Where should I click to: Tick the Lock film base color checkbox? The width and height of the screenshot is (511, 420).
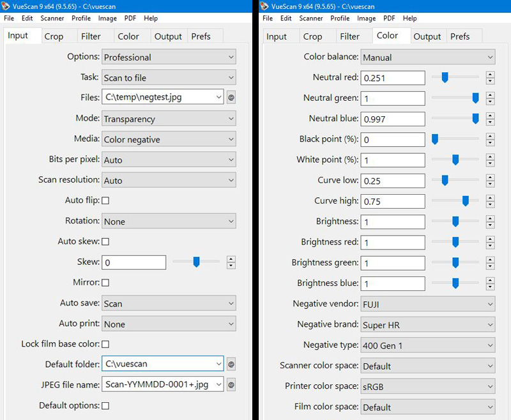click(106, 344)
